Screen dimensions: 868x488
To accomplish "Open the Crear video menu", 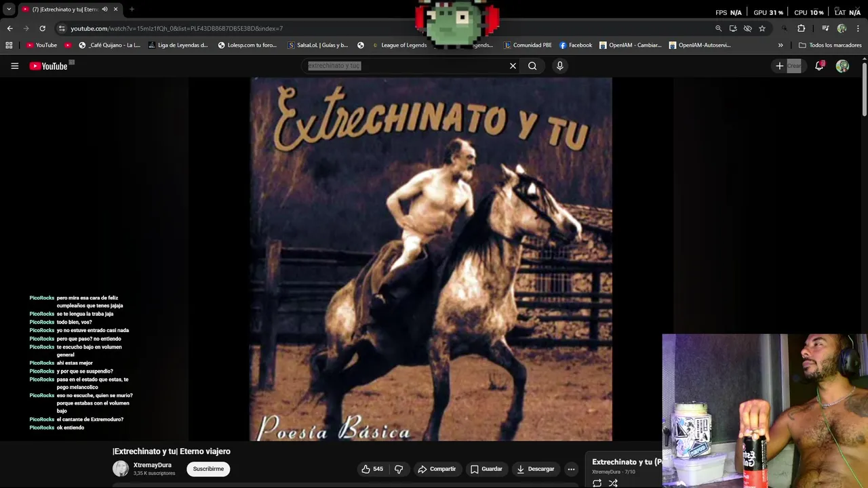I will pyautogui.click(x=789, y=66).
